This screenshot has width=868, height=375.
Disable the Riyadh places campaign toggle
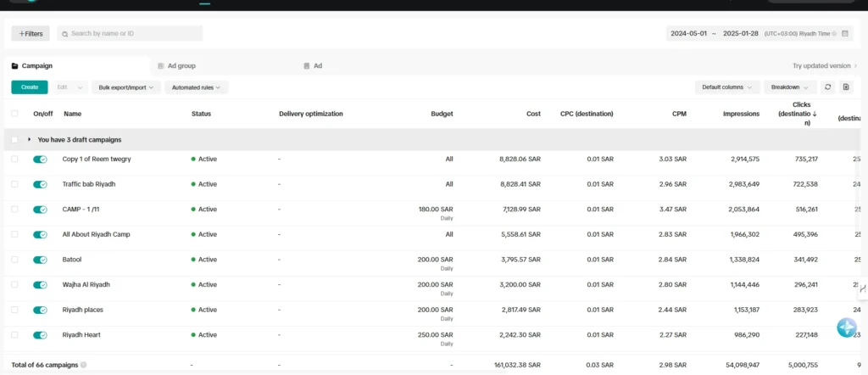[x=40, y=310]
